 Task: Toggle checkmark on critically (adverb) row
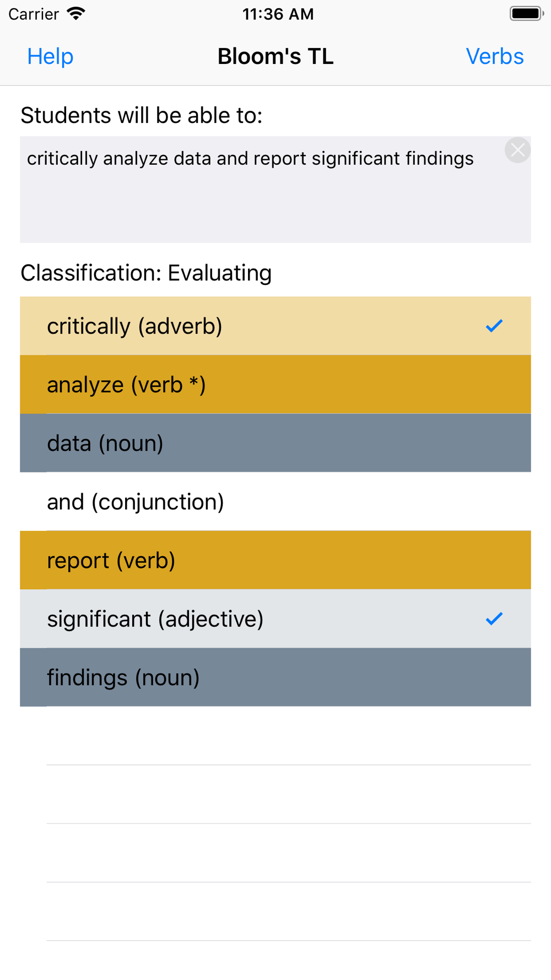(494, 326)
